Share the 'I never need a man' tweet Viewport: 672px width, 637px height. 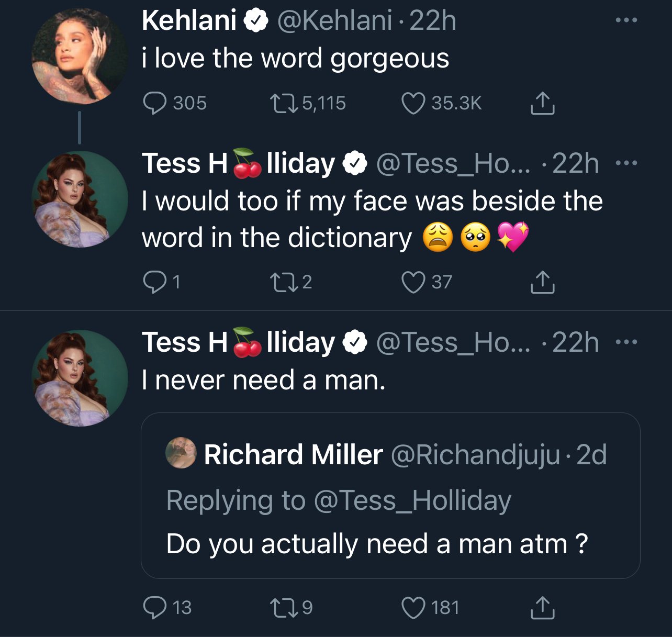[542, 608]
